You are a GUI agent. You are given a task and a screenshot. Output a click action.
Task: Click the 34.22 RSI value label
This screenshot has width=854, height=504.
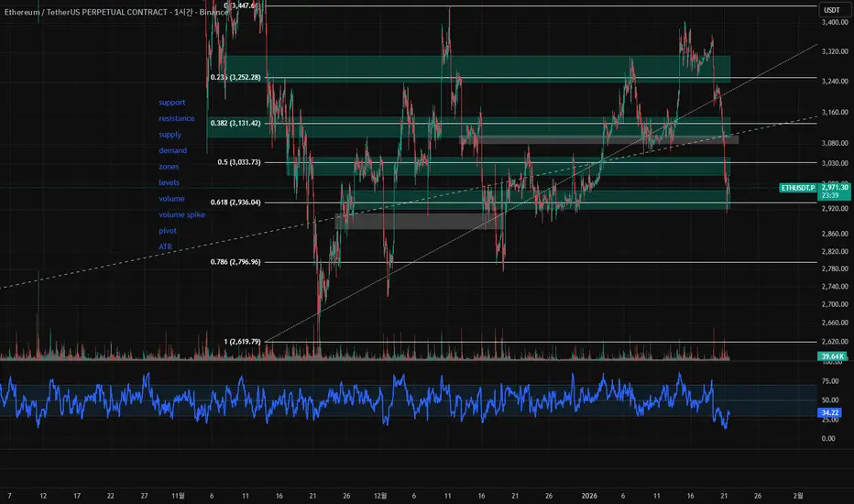point(830,412)
